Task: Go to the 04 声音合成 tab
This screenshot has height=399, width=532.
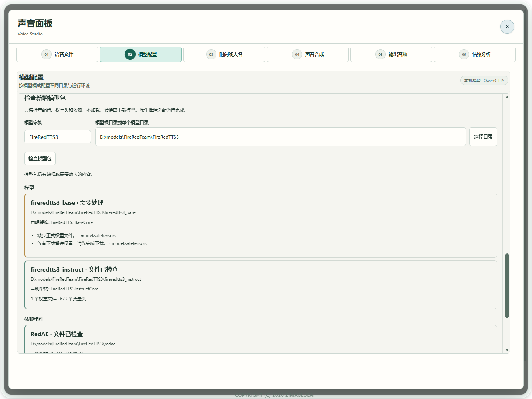Action: click(308, 54)
